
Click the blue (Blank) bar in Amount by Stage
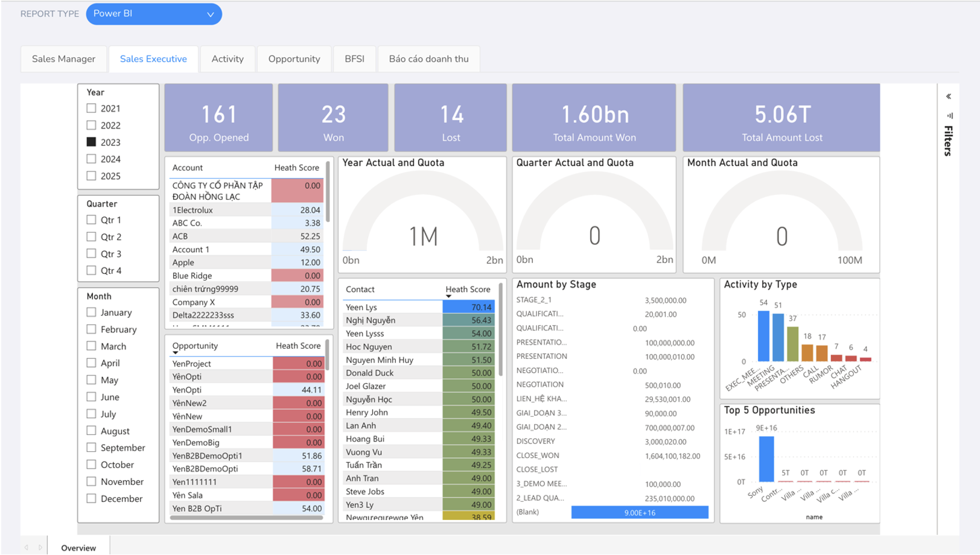640,513
